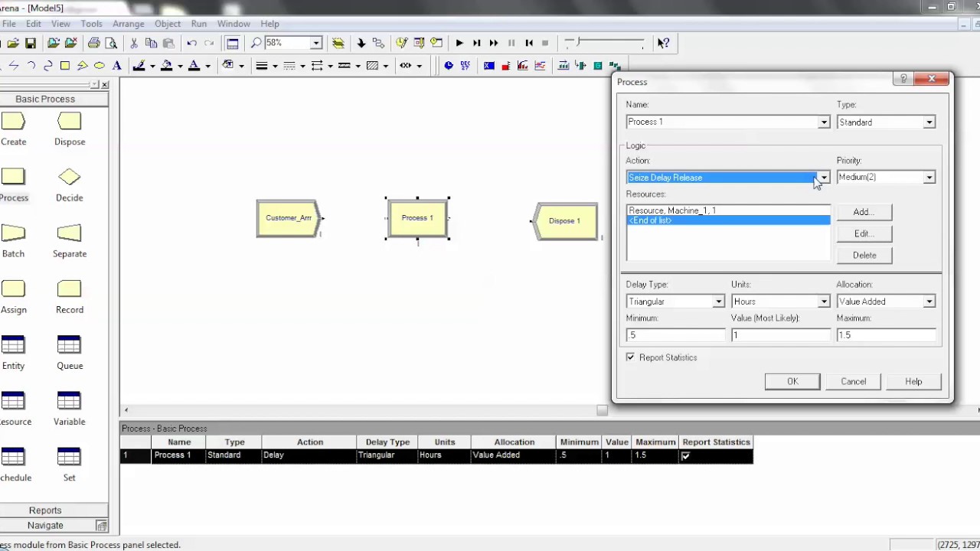This screenshot has height=551, width=980.
Task: Open the Window menu
Action: click(x=234, y=24)
